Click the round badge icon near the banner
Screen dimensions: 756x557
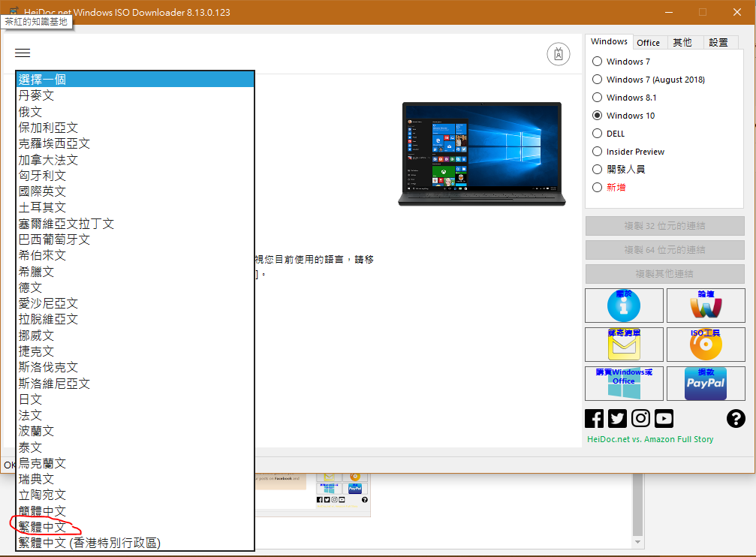pos(559,54)
